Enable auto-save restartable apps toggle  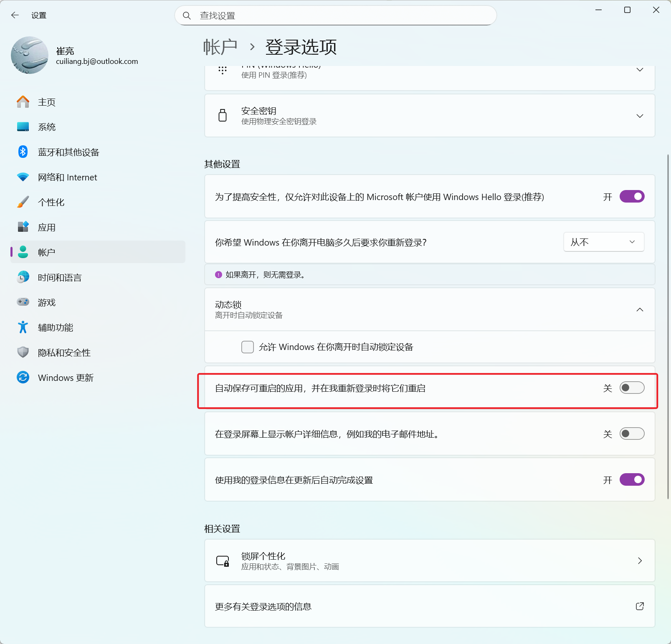click(x=632, y=388)
